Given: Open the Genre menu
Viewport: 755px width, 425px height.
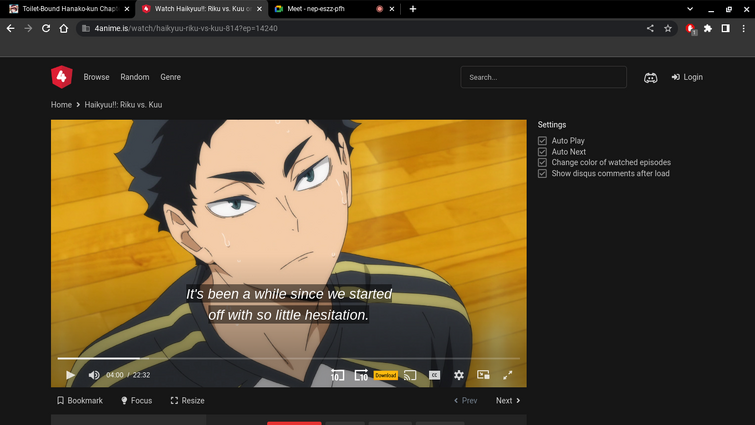Looking at the screenshot, I should point(170,77).
